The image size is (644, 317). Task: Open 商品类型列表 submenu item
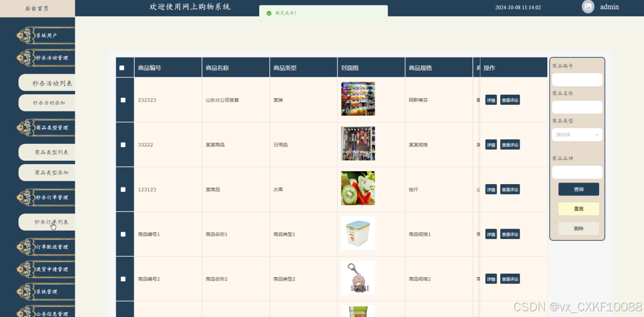[x=47, y=152]
